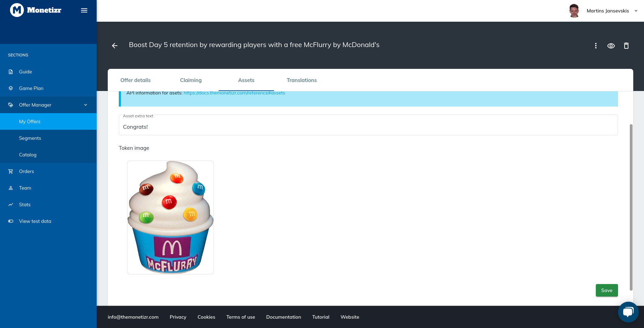Click the 'Token image' label
644x328 pixels.
point(134,148)
